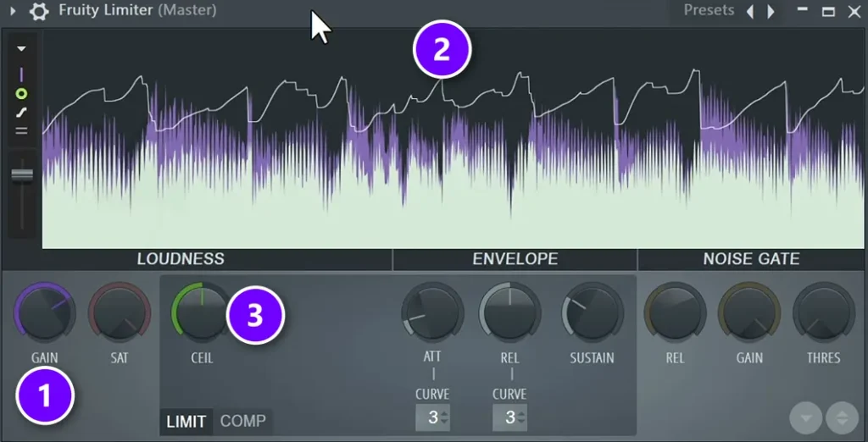Click the display scroll speed slider handle
Image resolution: width=868 pixels, height=442 pixels.
tap(22, 174)
